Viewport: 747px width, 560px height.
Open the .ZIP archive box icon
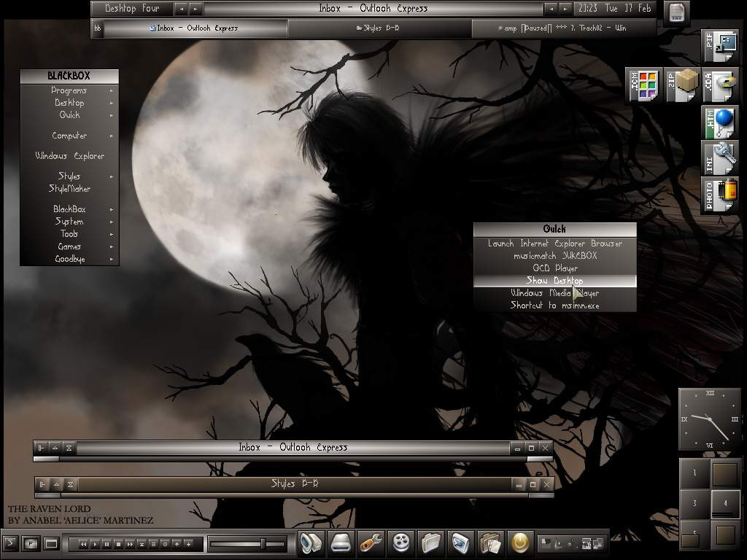[682, 86]
